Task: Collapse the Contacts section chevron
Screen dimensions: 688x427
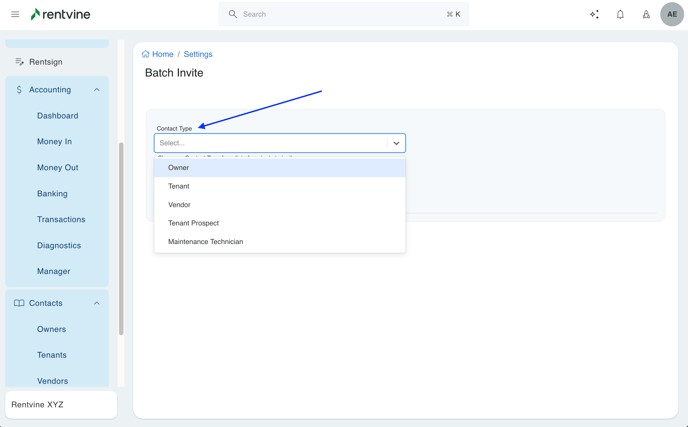Action: pyautogui.click(x=97, y=303)
